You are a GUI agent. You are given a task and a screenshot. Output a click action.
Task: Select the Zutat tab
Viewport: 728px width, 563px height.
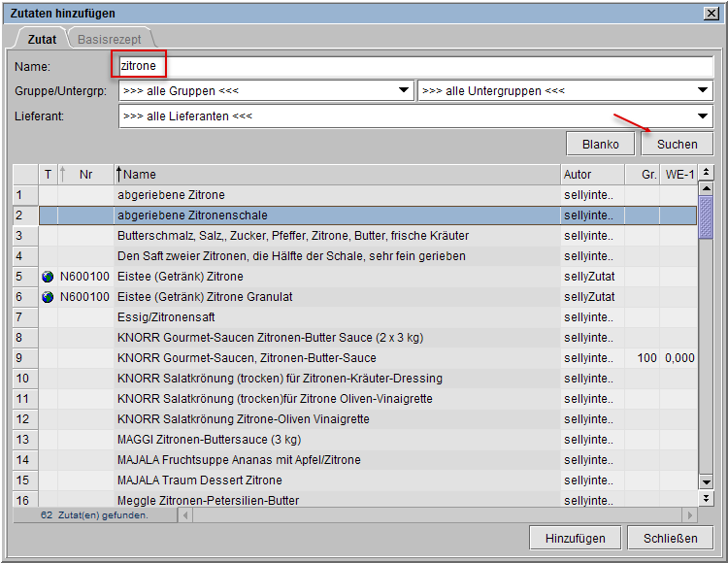pos(41,39)
